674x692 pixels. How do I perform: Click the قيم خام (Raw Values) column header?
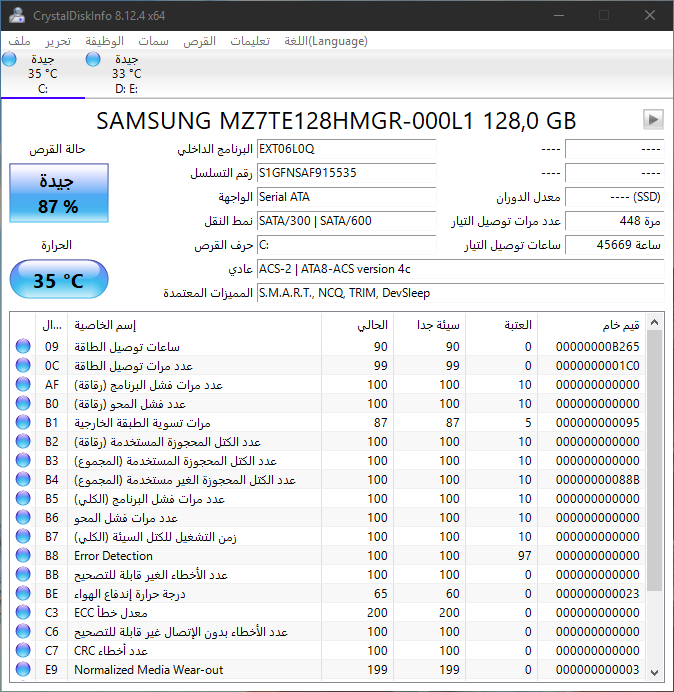coord(591,325)
